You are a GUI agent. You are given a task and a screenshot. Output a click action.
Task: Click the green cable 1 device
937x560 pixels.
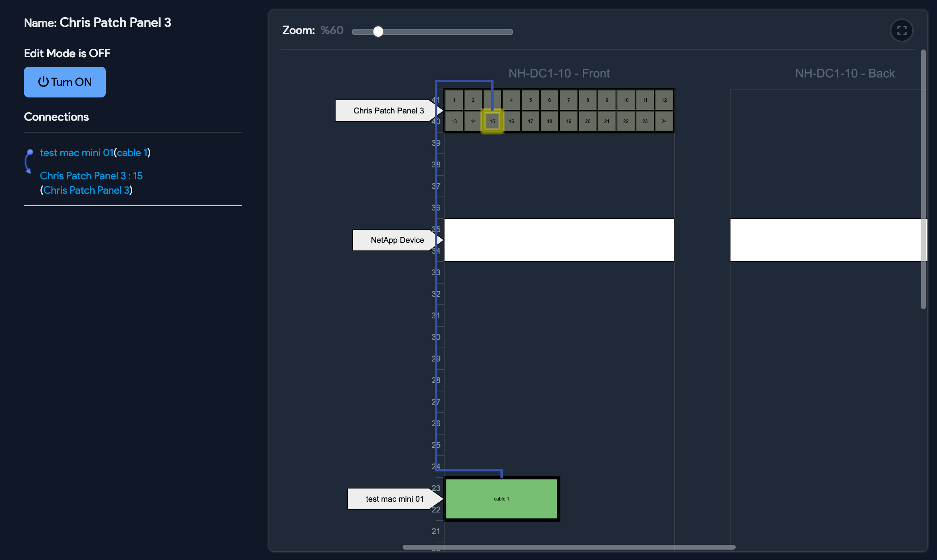pos(501,498)
